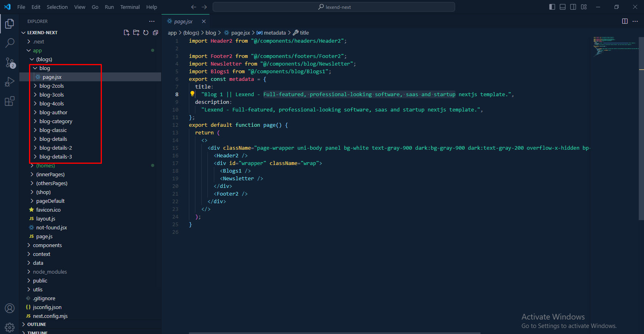Open the Search view in activity bar
This screenshot has height=334, width=644.
coord(10,43)
